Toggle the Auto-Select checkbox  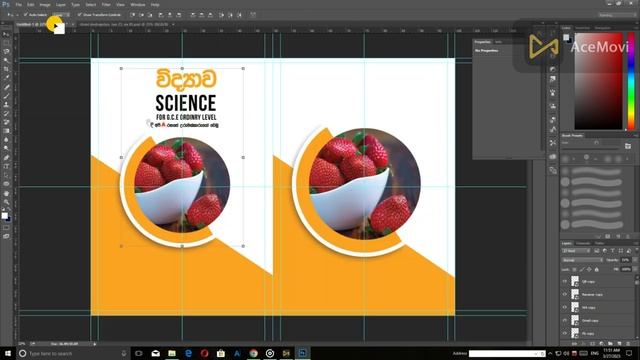tap(26, 15)
